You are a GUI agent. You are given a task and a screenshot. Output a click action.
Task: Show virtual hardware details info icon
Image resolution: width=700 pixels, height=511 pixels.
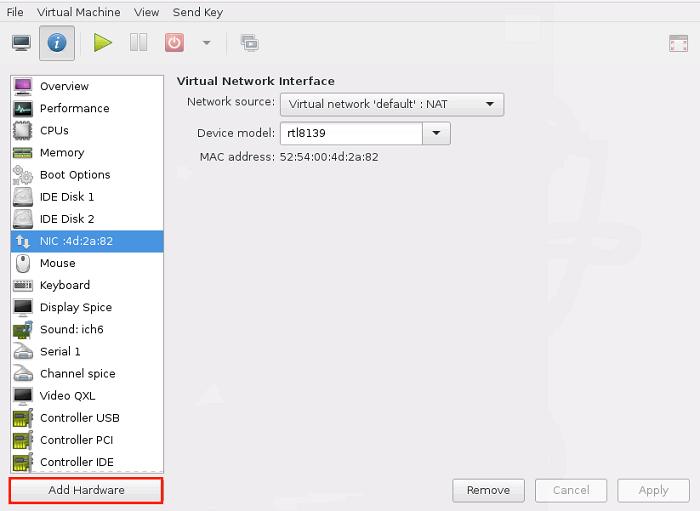(x=57, y=43)
